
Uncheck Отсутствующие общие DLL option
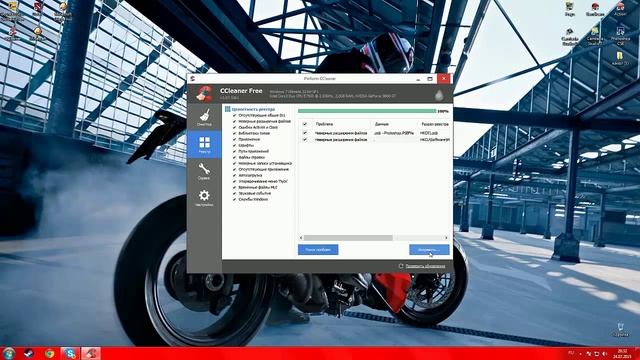(x=234, y=116)
